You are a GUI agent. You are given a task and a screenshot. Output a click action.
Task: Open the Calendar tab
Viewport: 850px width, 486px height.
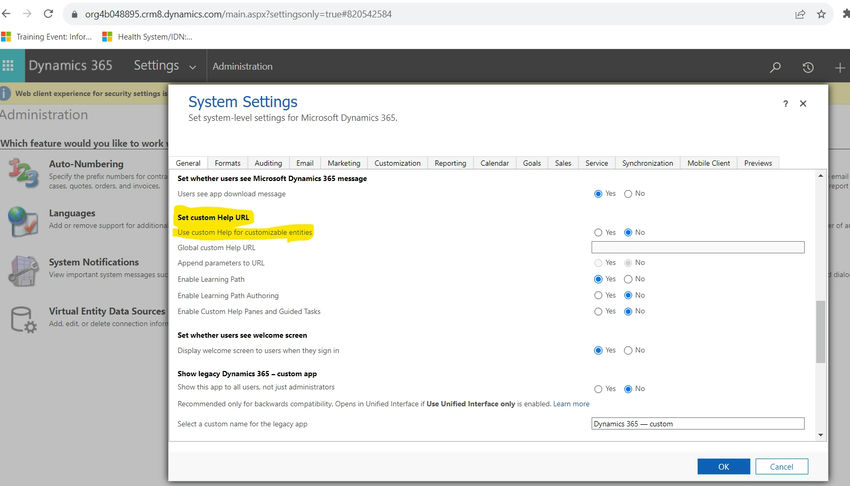click(x=494, y=163)
